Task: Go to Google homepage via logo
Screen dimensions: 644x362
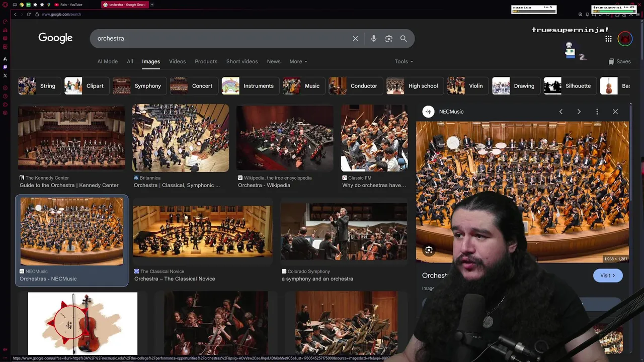Action: (55, 38)
